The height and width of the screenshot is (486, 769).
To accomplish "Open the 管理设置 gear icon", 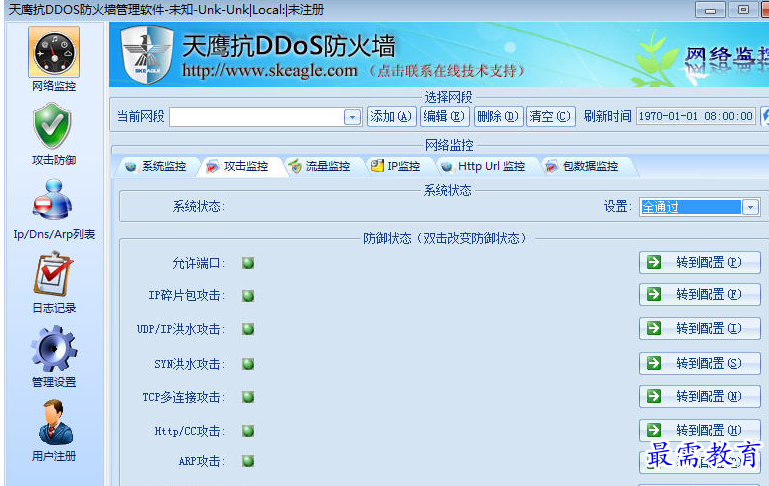I will coord(54,349).
